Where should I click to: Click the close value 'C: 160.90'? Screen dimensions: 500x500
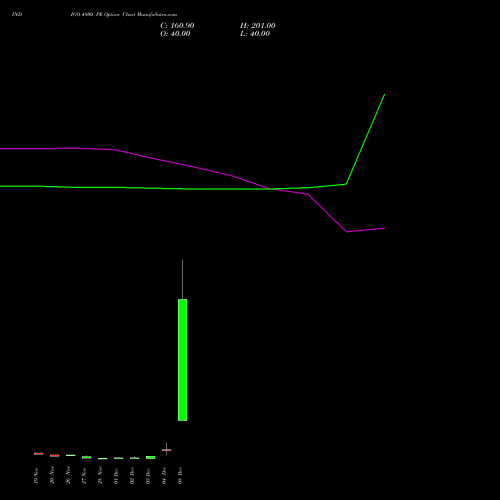(x=177, y=26)
